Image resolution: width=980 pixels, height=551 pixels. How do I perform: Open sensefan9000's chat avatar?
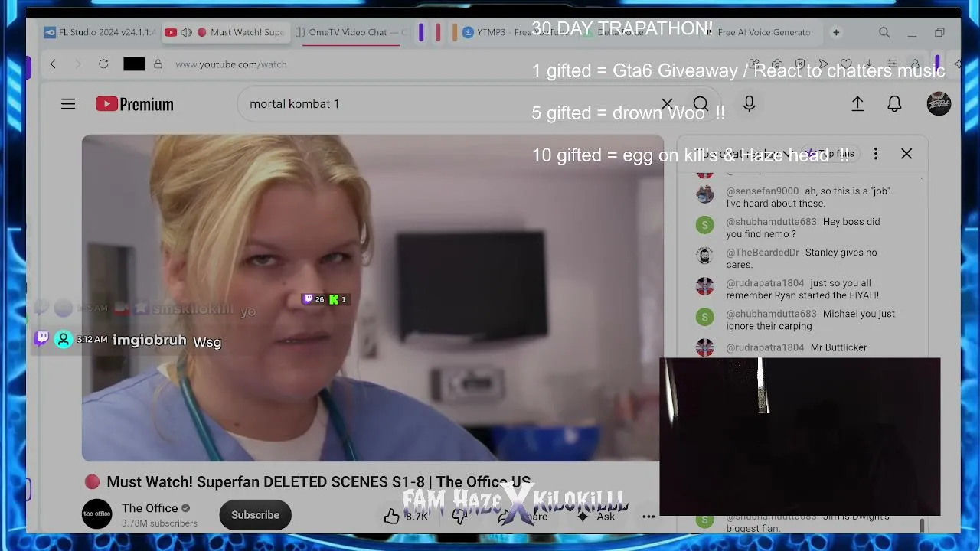(704, 194)
